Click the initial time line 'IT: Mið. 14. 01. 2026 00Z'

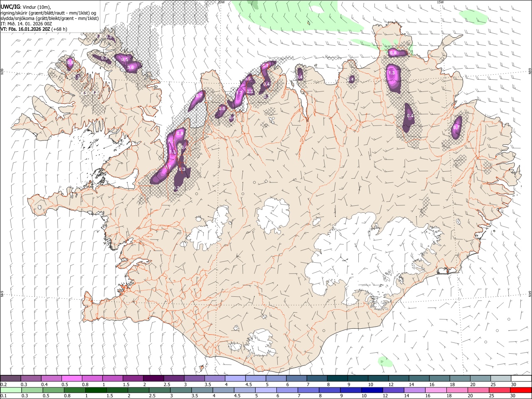[x=26, y=24]
